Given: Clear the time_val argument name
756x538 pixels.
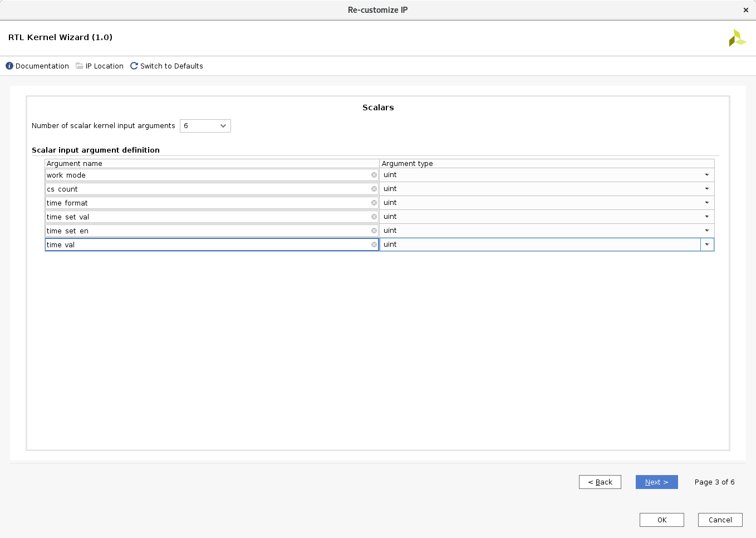Looking at the screenshot, I should tap(374, 244).
